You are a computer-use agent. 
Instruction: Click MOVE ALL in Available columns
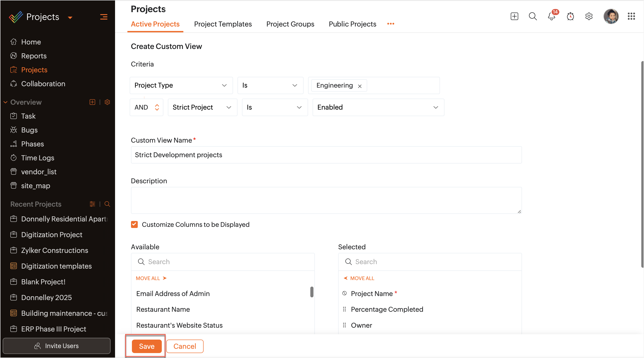151,278
